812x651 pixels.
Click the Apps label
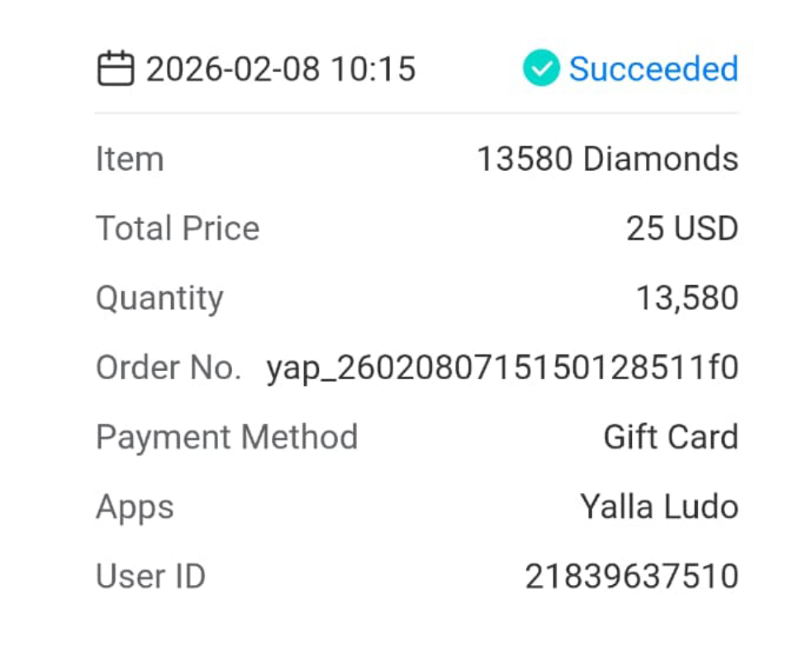click(x=135, y=506)
